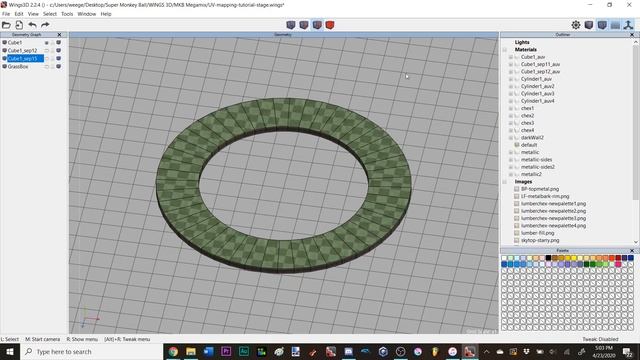Open the Edit menu
The height and width of the screenshot is (360, 640).
point(19,14)
